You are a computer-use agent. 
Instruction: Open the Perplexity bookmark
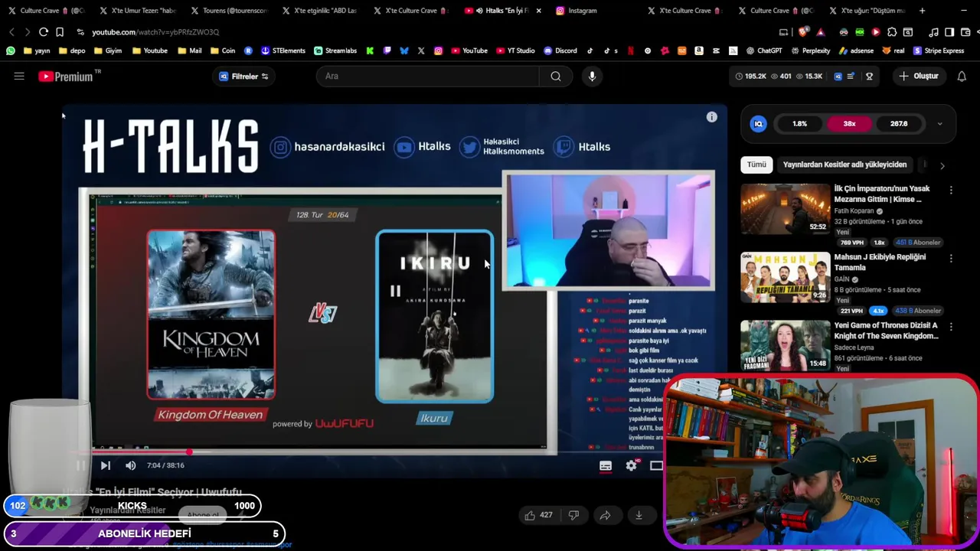811,51
